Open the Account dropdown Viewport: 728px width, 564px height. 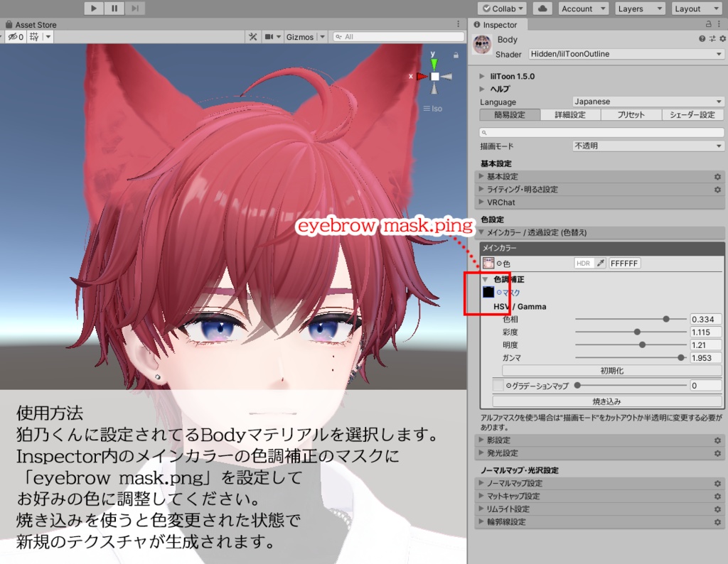point(583,9)
